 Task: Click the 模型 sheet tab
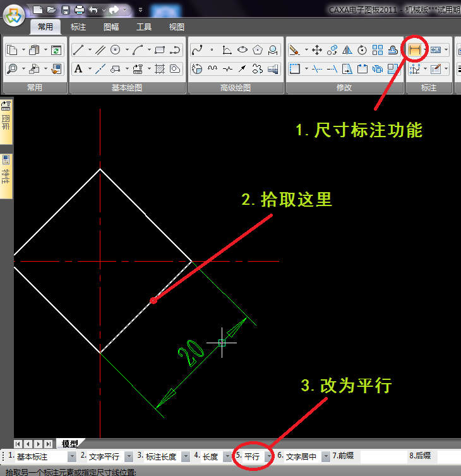[x=69, y=444]
